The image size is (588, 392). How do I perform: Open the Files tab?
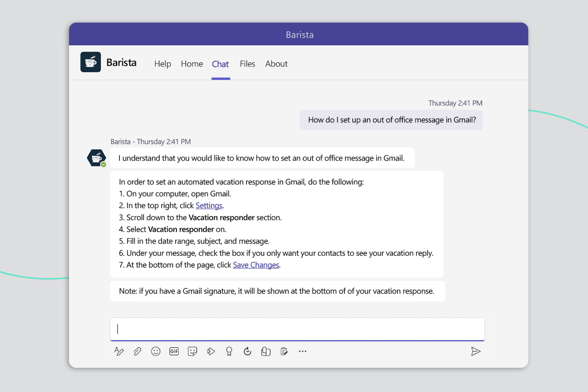pos(247,64)
